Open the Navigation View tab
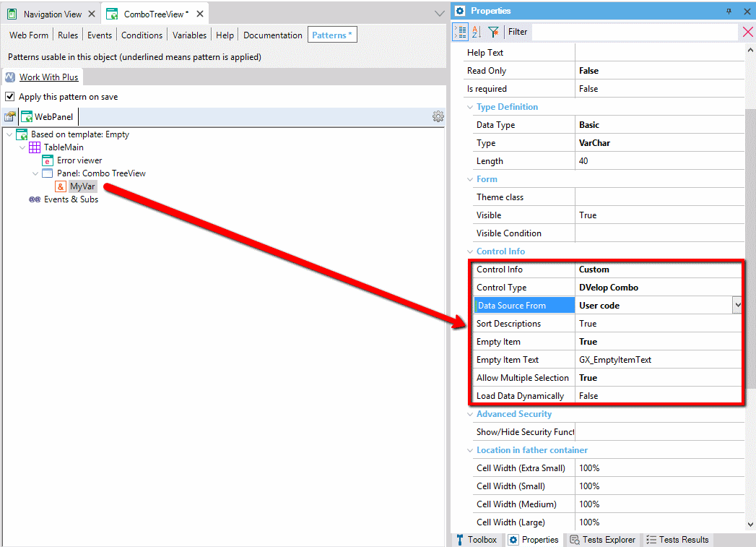756x547 pixels. pos(52,14)
